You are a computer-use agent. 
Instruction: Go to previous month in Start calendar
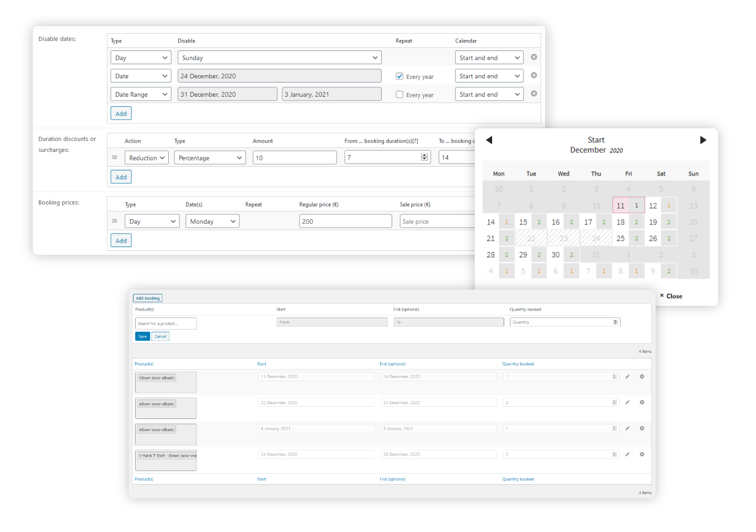click(489, 140)
